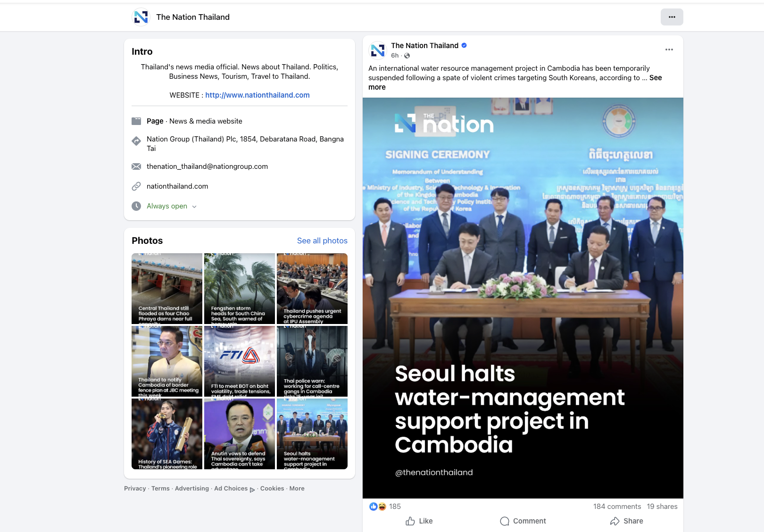Open the reaction emoji summary icons

tap(378, 507)
